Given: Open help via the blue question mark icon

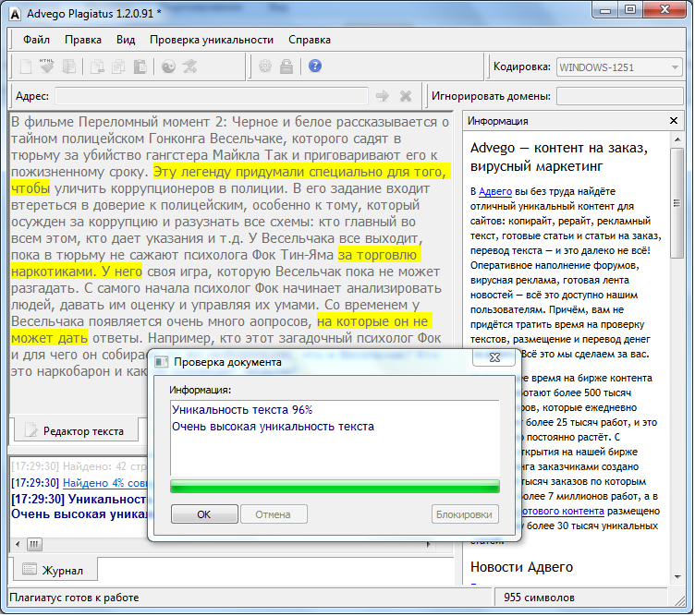Looking at the screenshot, I should coord(315,66).
